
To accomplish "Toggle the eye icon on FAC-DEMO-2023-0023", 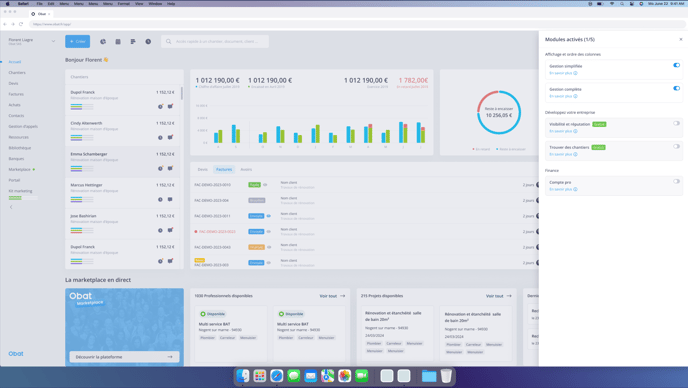I will coord(269,231).
